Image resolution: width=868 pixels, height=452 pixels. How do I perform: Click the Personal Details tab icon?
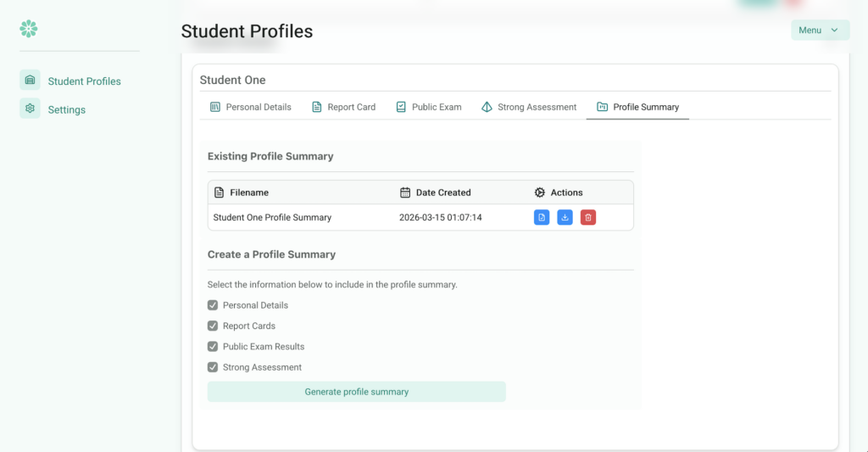click(x=214, y=107)
